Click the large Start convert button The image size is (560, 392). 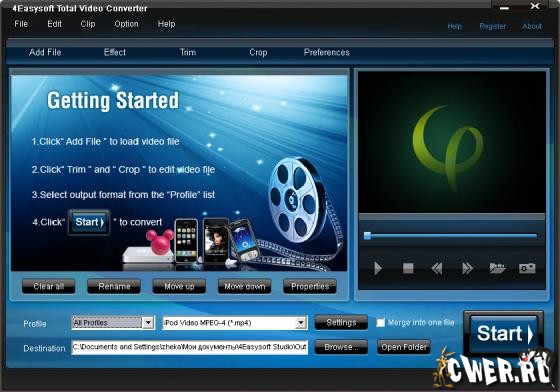[504, 333]
